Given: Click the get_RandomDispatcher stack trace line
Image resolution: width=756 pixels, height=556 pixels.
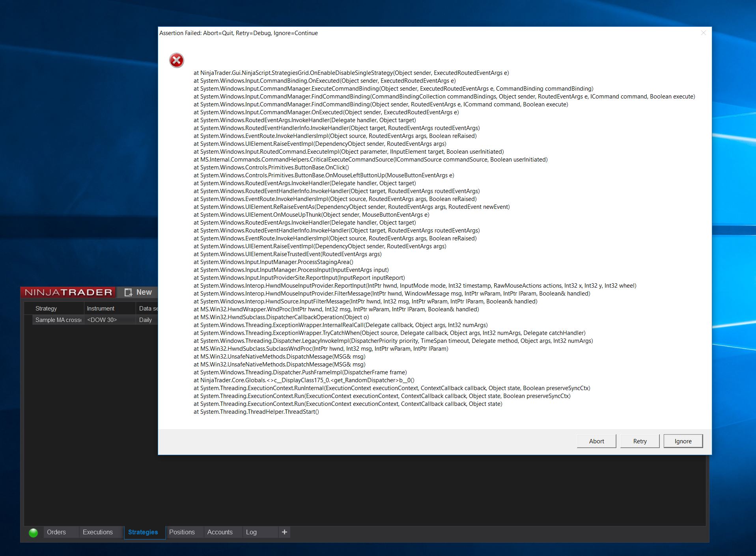Looking at the screenshot, I should coord(304,380).
